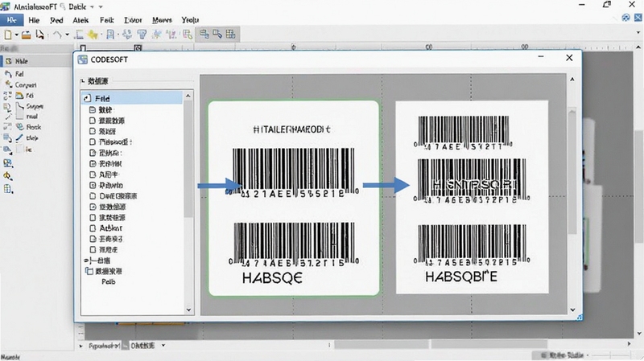
Task: Open the 'Atek' menu
Action: pyautogui.click(x=80, y=20)
